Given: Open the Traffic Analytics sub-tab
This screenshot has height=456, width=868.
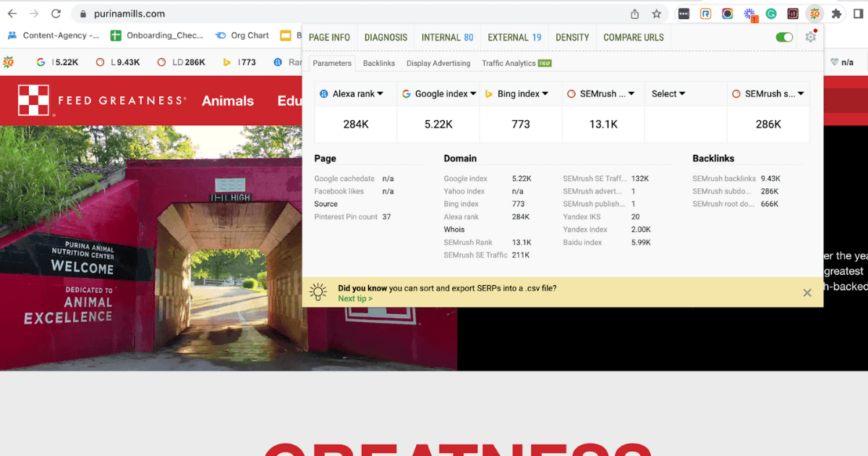Looking at the screenshot, I should pos(516,63).
